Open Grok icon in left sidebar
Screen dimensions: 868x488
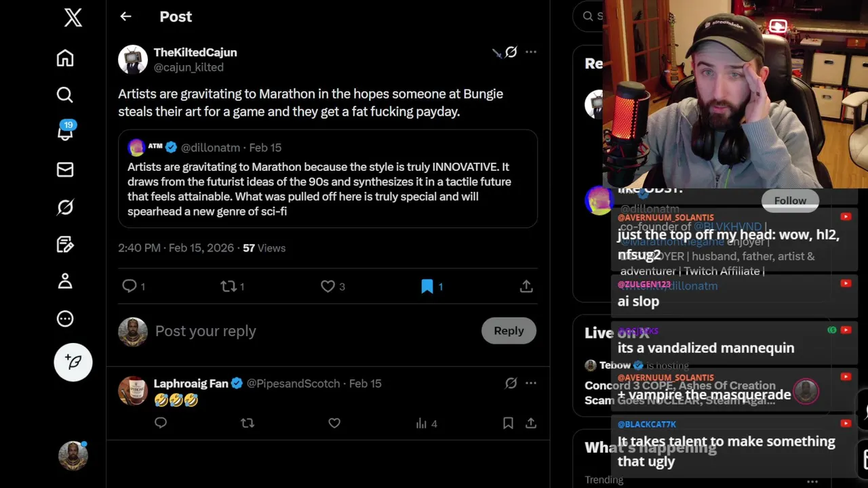pyautogui.click(x=65, y=207)
